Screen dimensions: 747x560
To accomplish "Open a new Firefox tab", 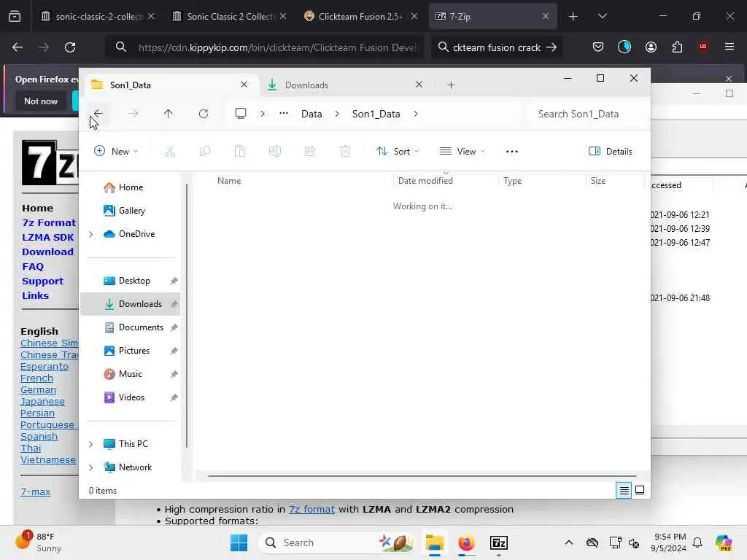I will 573,17.
